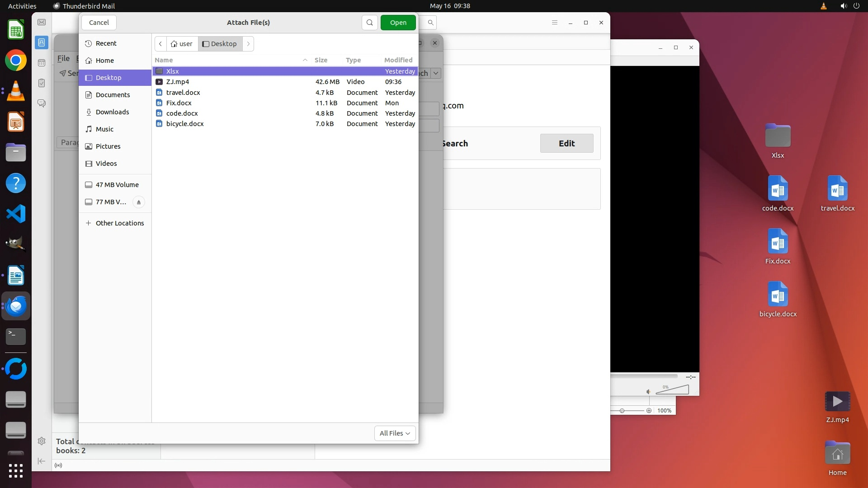Open Chat icon in spaces bar
The height and width of the screenshot is (488, 868).
pyautogui.click(x=42, y=103)
